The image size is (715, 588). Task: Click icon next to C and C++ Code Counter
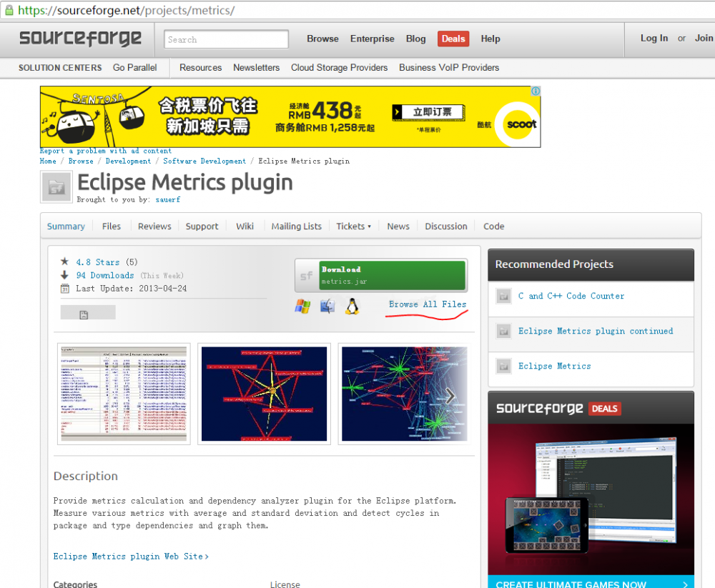point(504,297)
